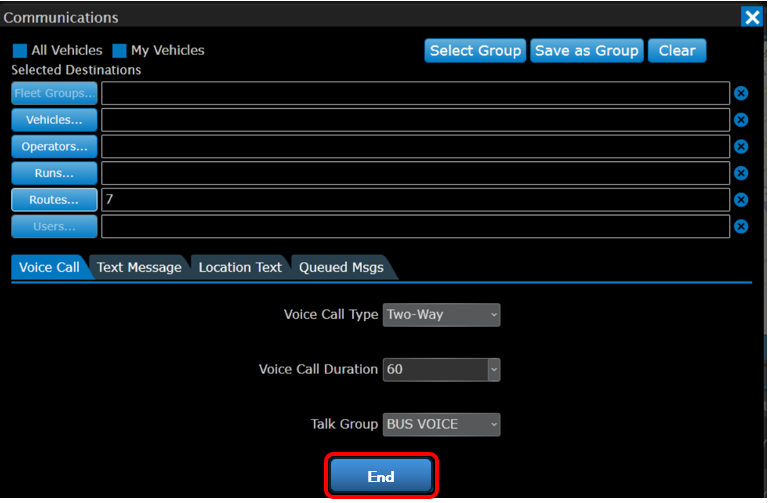
Task: Switch to the Text Message tab
Action: [139, 267]
